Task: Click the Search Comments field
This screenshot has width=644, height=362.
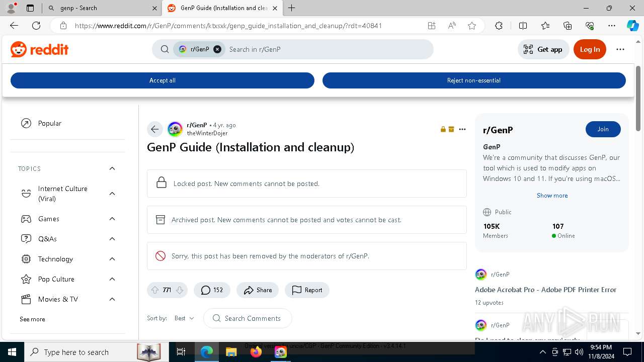Action: [x=248, y=318]
